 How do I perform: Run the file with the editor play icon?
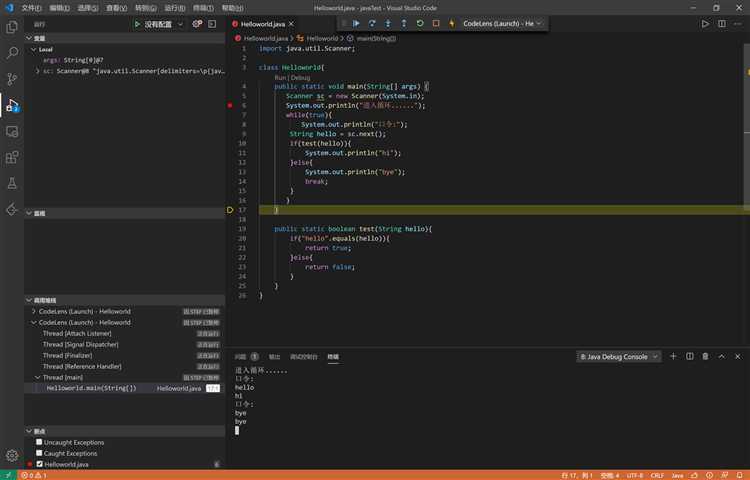(x=705, y=24)
